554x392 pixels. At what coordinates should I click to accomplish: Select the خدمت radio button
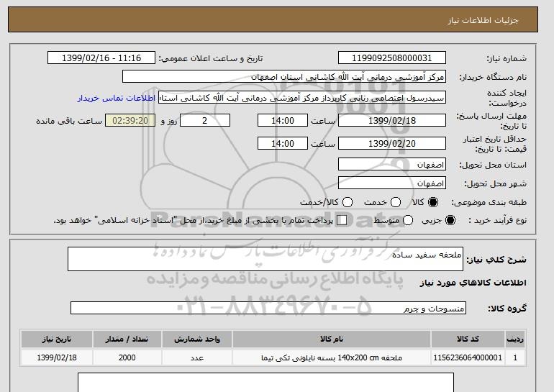(x=396, y=202)
